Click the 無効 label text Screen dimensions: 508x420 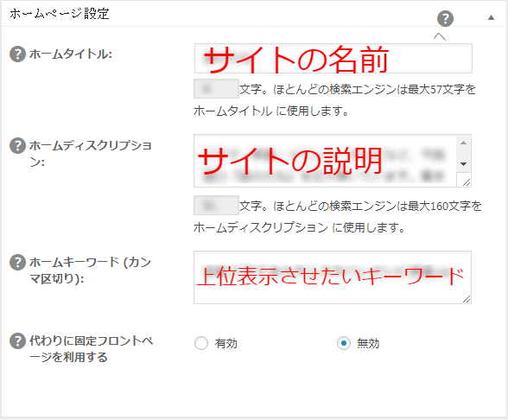pyautogui.click(x=368, y=343)
